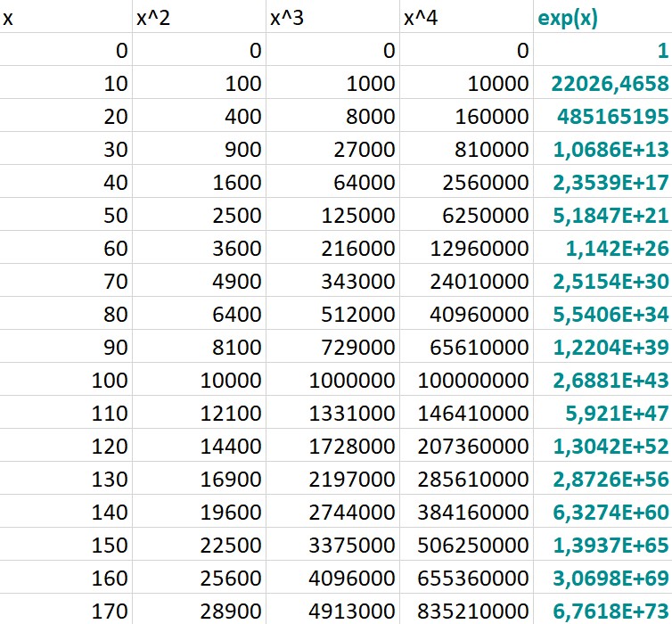
Task: Click the cell with value 6,3274E+60
Action: pyautogui.click(x=603, y=512)
